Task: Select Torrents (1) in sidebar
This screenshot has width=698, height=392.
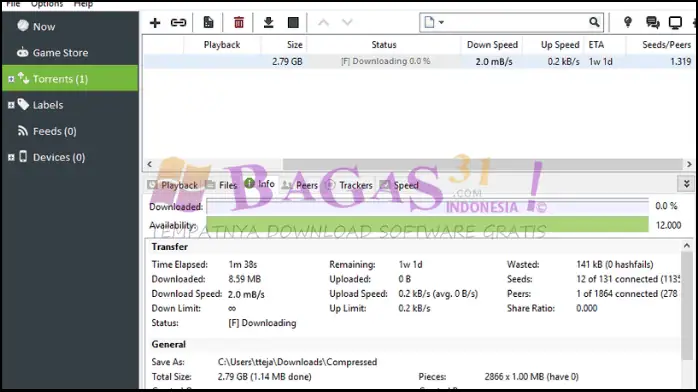Action: (70, 79)
